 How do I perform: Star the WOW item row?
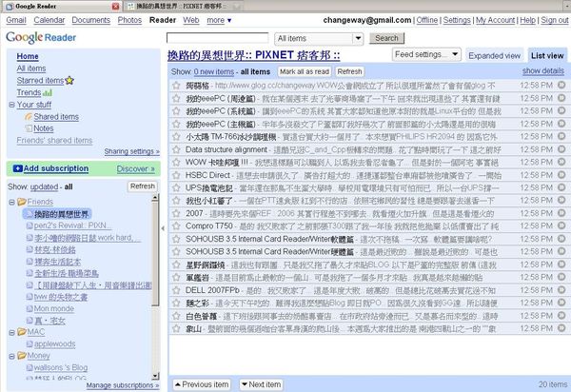click(177, 163)
